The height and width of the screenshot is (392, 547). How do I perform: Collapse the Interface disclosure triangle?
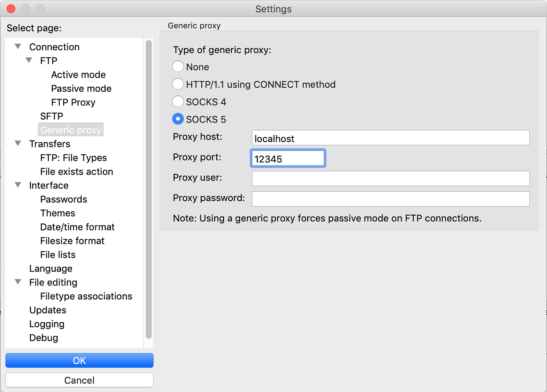[x=18, y=185]
